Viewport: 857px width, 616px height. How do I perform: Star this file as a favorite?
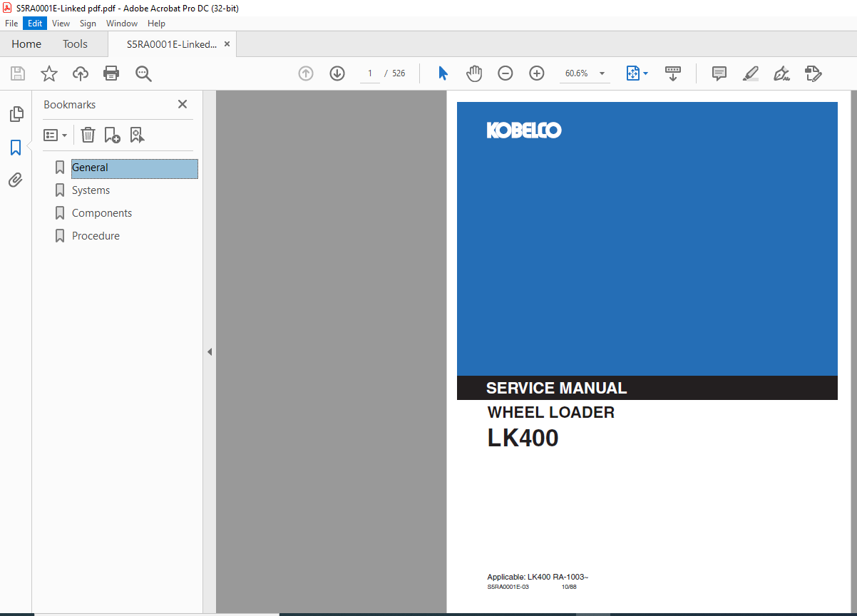(48, 73)
